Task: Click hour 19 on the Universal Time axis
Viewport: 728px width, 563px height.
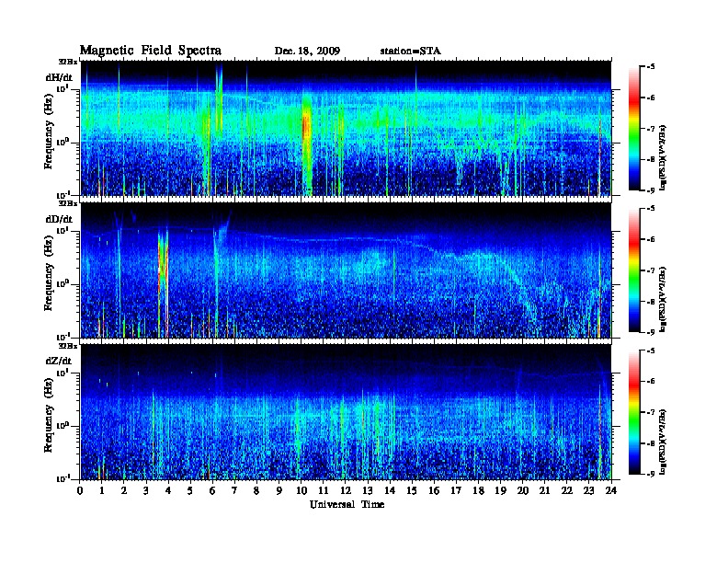Action: tap(500, 490)
